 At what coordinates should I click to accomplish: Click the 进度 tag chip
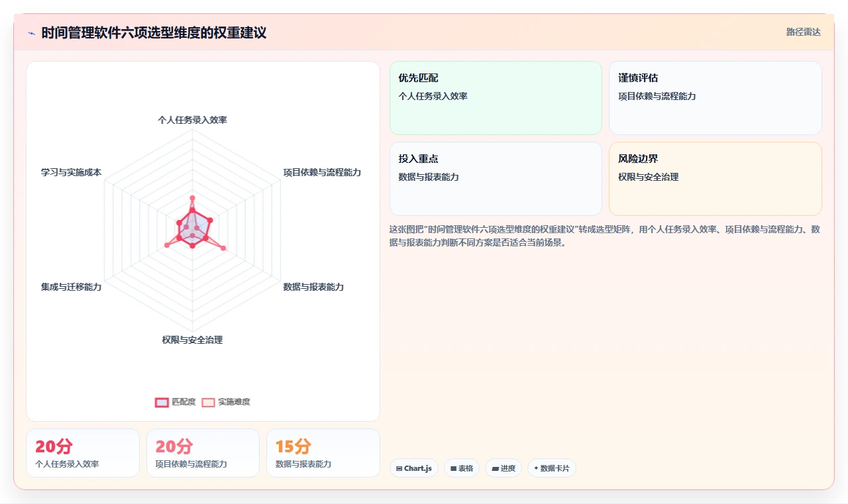pos(503,468)
